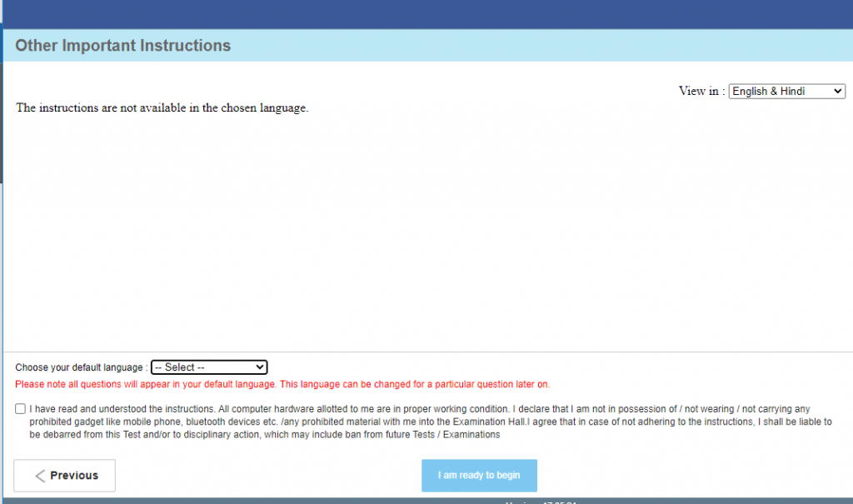The width and height of the screenshot is (853, 504).
Task: Click the left edge scrollbar track
Action: (x=2, y=125)
